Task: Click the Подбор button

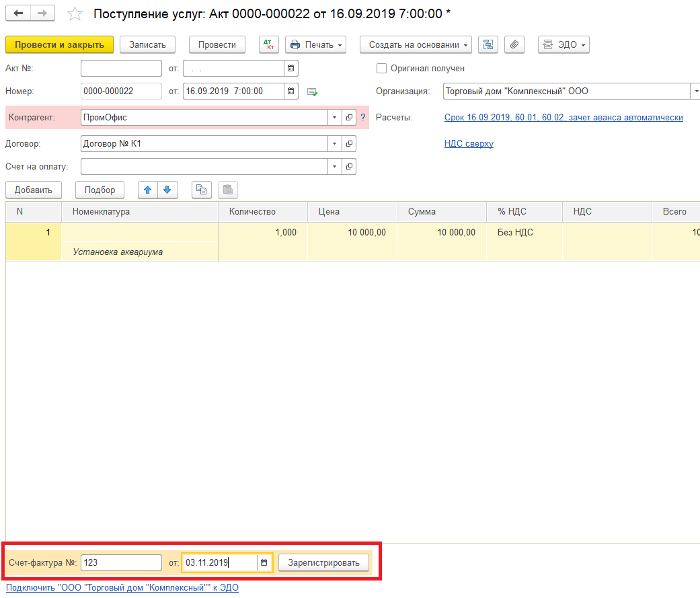Action: coord(100,190)
